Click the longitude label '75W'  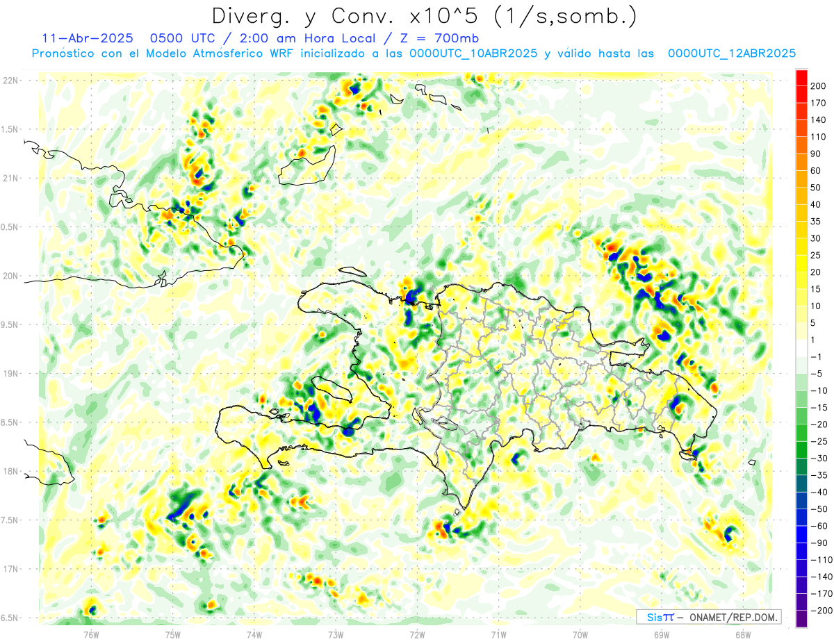click(x=173, y=634)
